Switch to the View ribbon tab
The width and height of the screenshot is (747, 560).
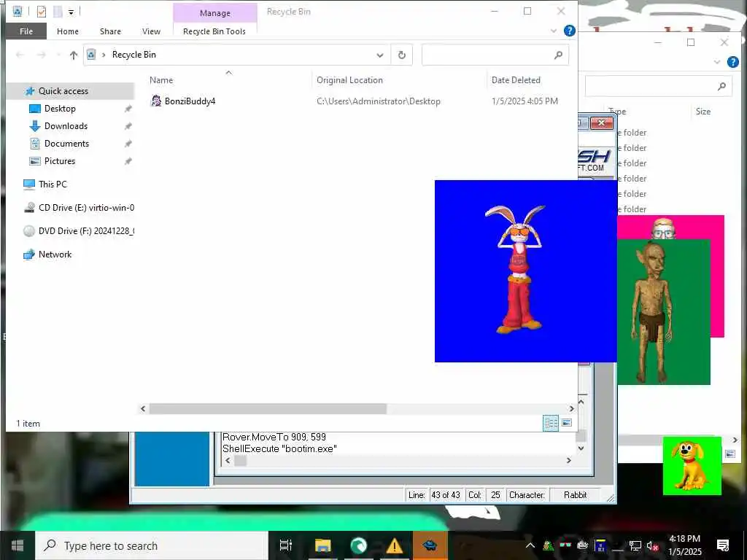coord(151,31)
